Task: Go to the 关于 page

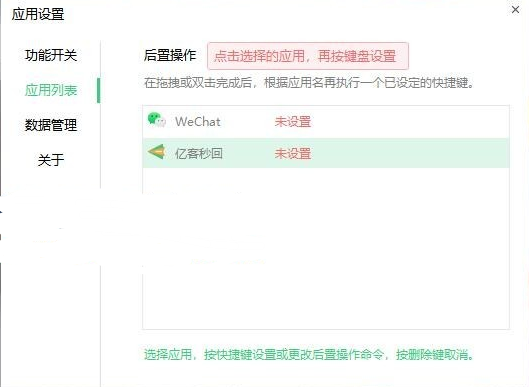Action: click(51, 160)
